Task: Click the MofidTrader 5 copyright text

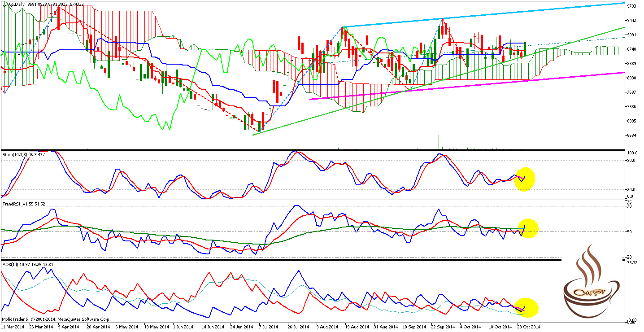Action: click(x=56, y=319)
